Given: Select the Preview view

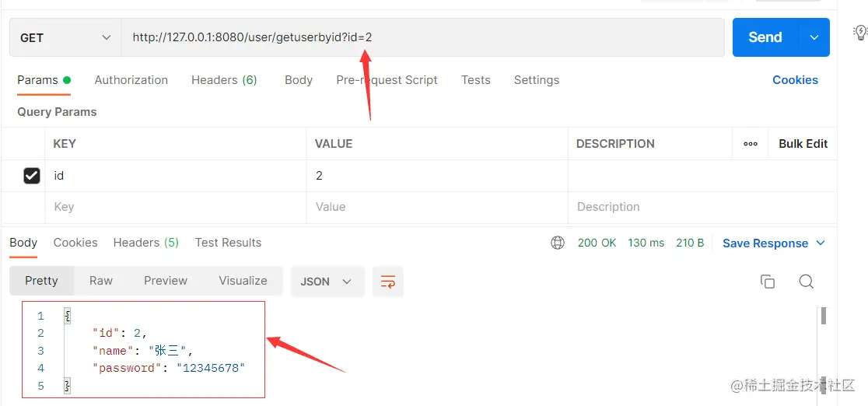Looking at the screenshot, I should pos(166,281).
